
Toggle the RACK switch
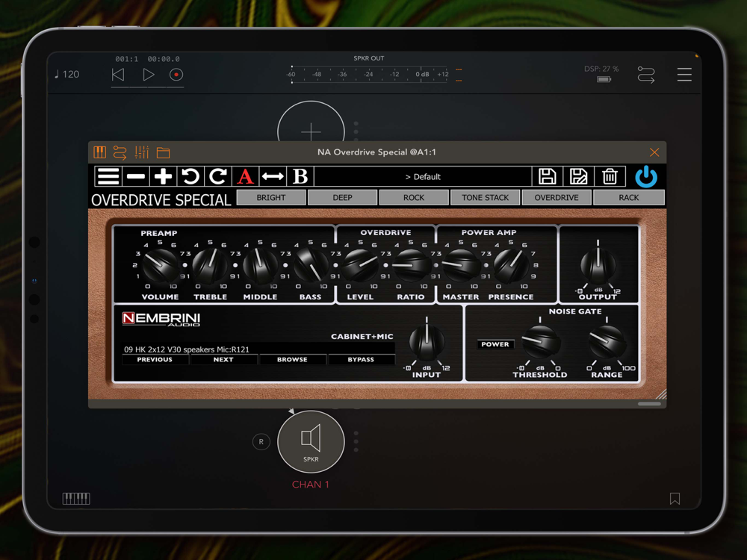pyautogui.click(x=629, y=198)
